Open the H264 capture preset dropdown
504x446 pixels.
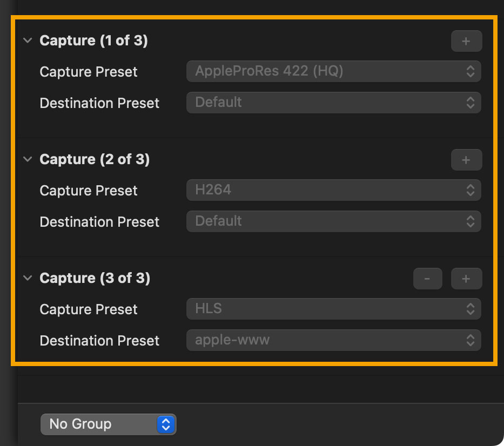click(333, 190)
